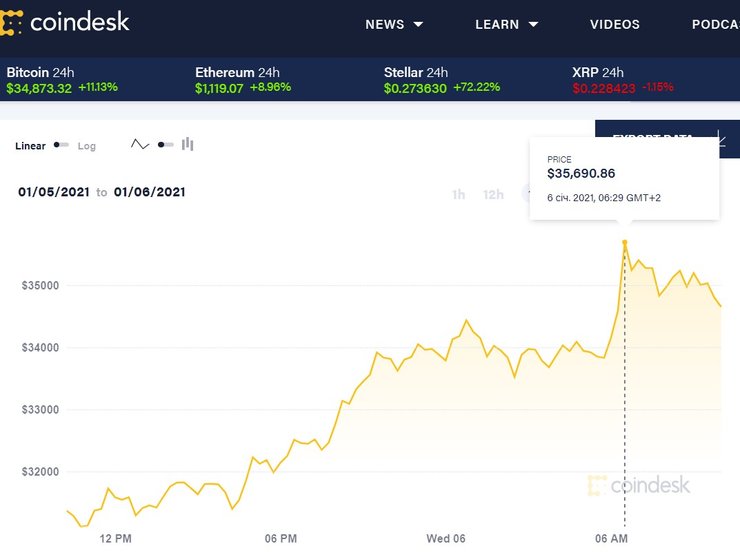740x552 pixels.
Task: Click the export download arrow icon
Action: pos(721,138)
